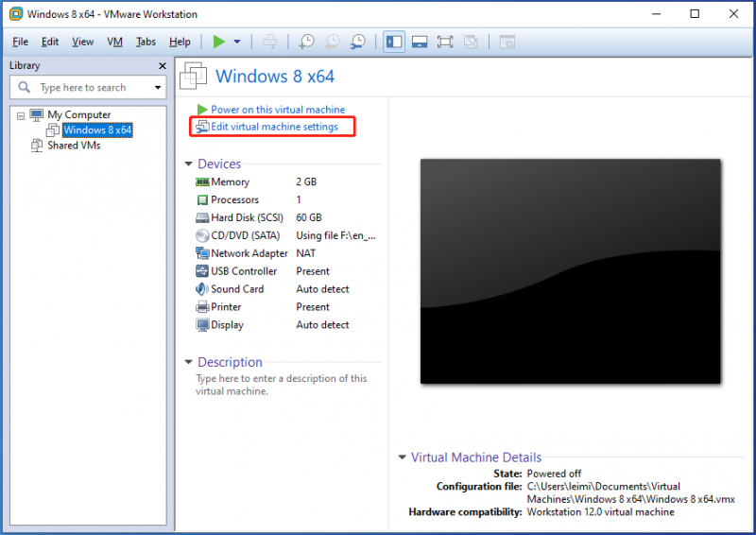
Task: Click the CD/DVD value Using file F:\en_...
Action: (x=335, y=235)
